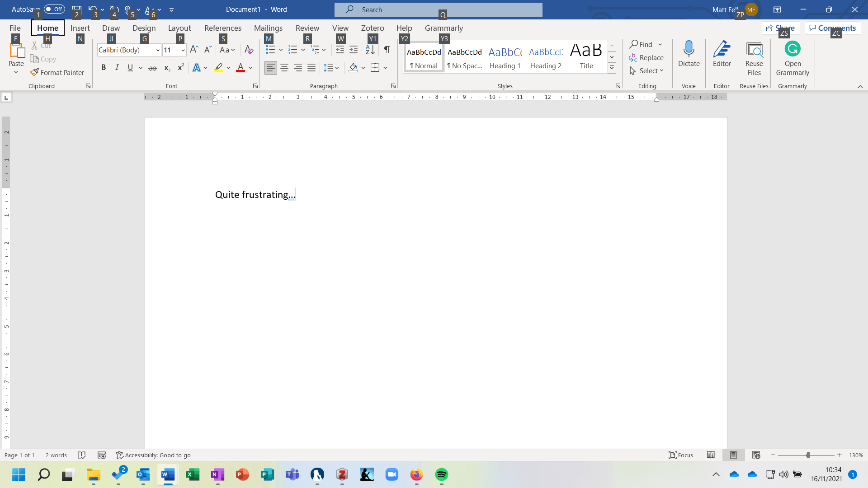The width and height of the screenshot is (868, 488).
Task: Click the Clear All Formatting icon
Action: point(249,50)
